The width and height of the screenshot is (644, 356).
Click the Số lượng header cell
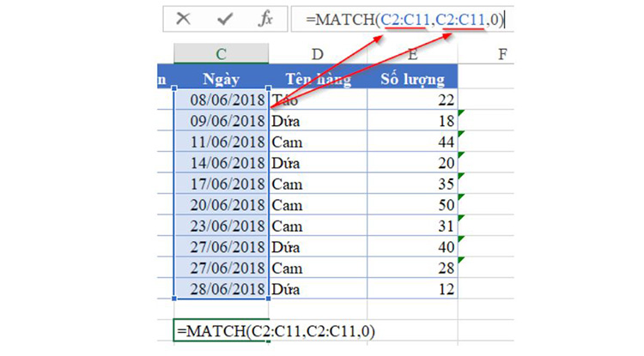412,78
